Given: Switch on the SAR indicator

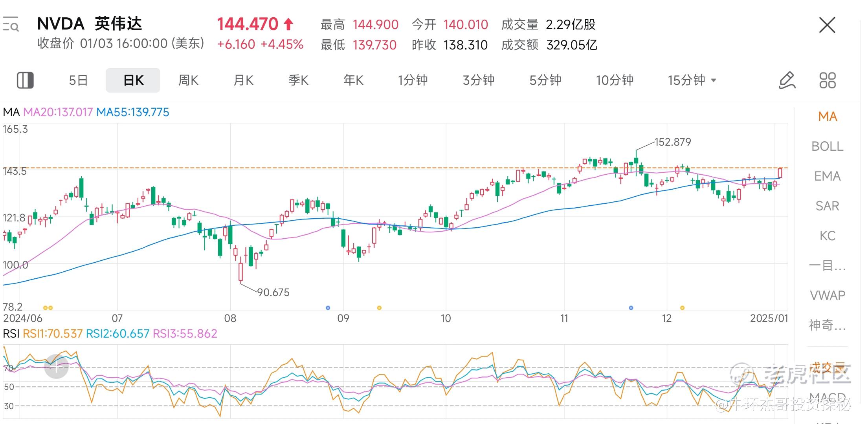Looking at the screenshot, I should (828, 206).
